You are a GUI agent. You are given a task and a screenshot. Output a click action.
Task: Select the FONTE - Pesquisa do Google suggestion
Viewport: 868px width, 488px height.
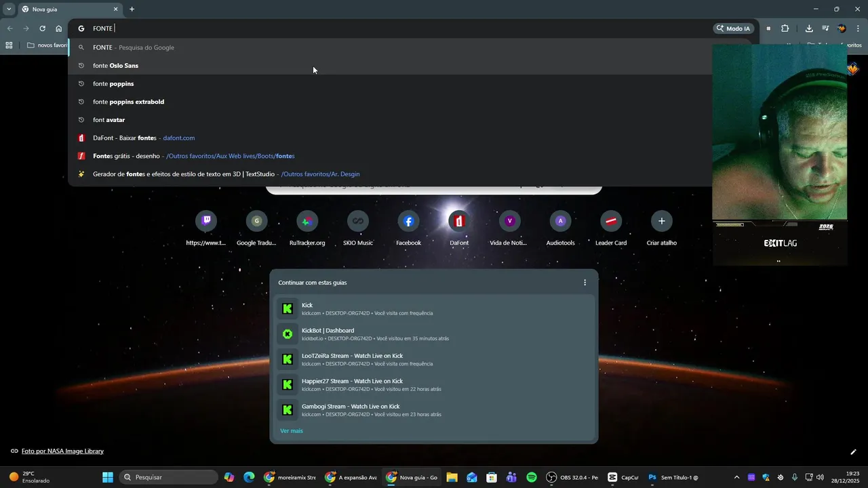[x=390, y=47]
